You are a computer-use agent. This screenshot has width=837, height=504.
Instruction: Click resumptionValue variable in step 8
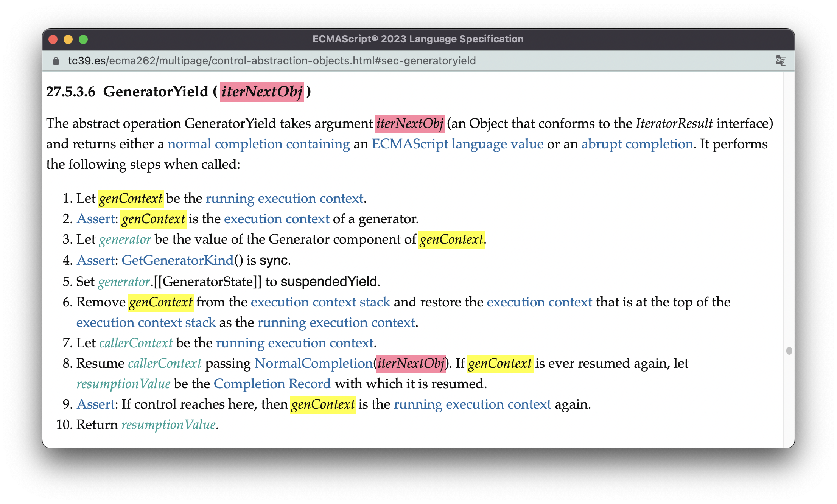(x=123, y=384)
